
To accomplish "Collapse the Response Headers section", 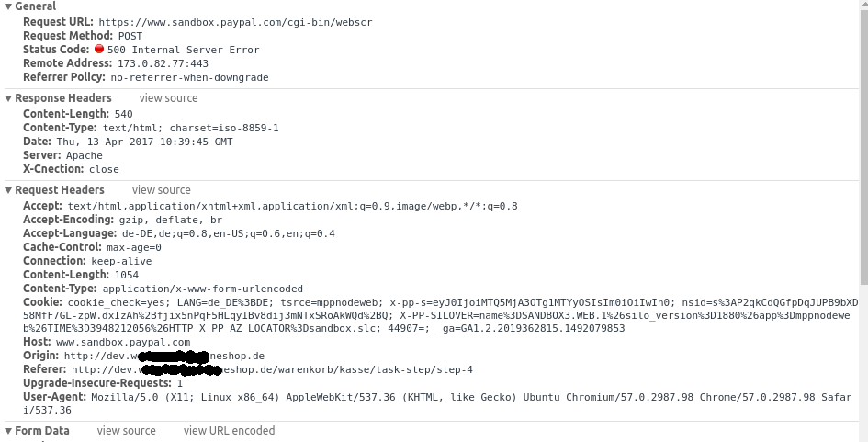I will (x=8, y=98).
